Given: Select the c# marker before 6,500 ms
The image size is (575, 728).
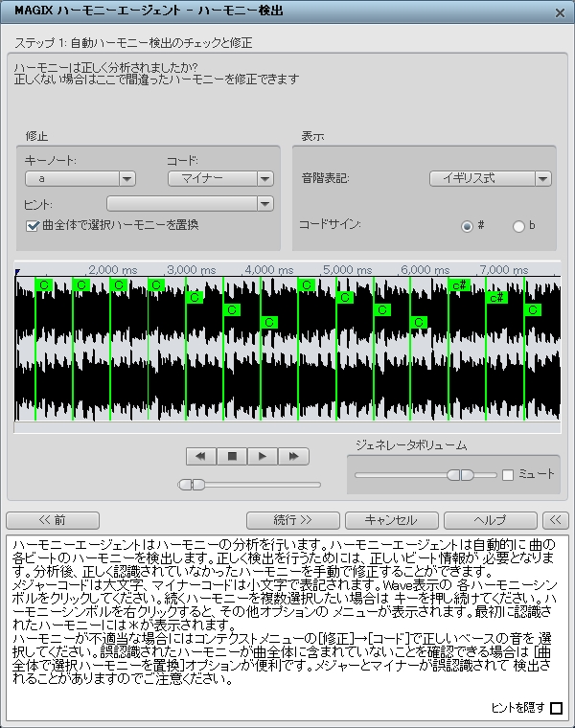Looking at the screenshot, I should point(460,285).
